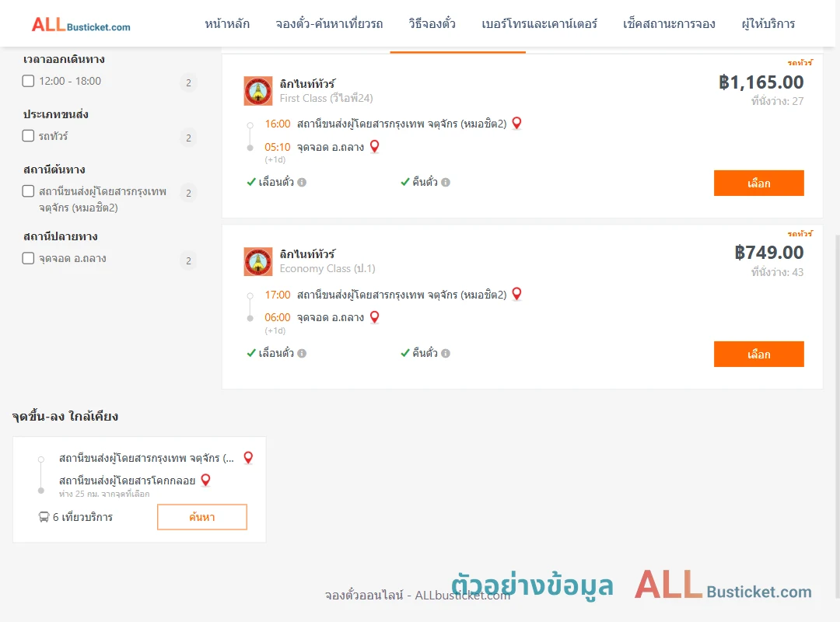Open map pin for 17:00 หมอชิต2 departure
Image resolution: width=840 pixels, height=622 pixels.
click(517, 294)
